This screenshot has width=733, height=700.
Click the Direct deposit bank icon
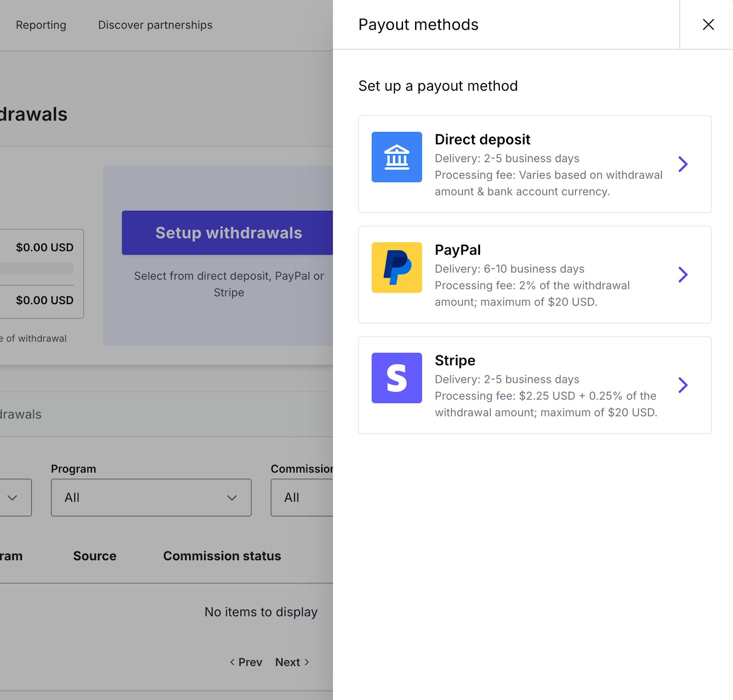tap(396, 157)
